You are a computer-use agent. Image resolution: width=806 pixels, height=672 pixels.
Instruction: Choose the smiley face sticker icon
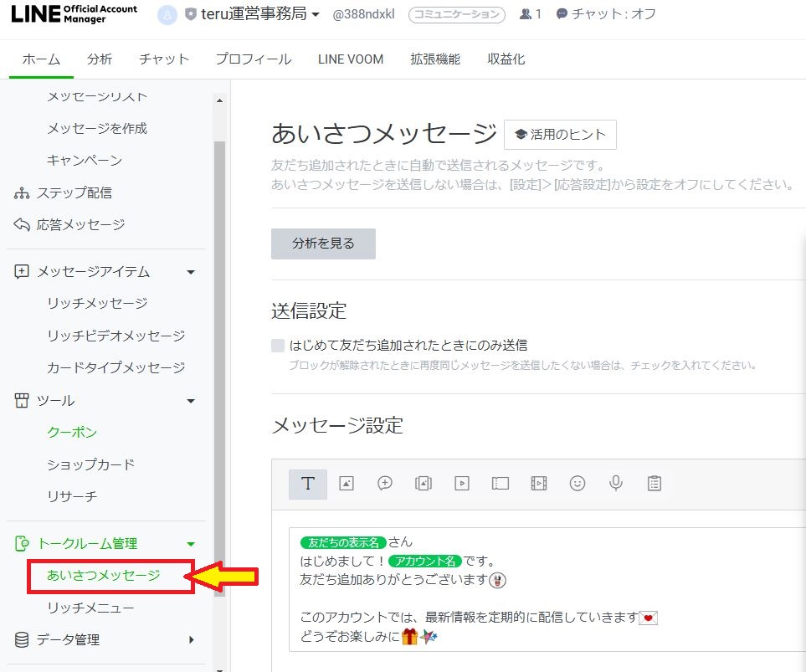click(x=578, y=484)
